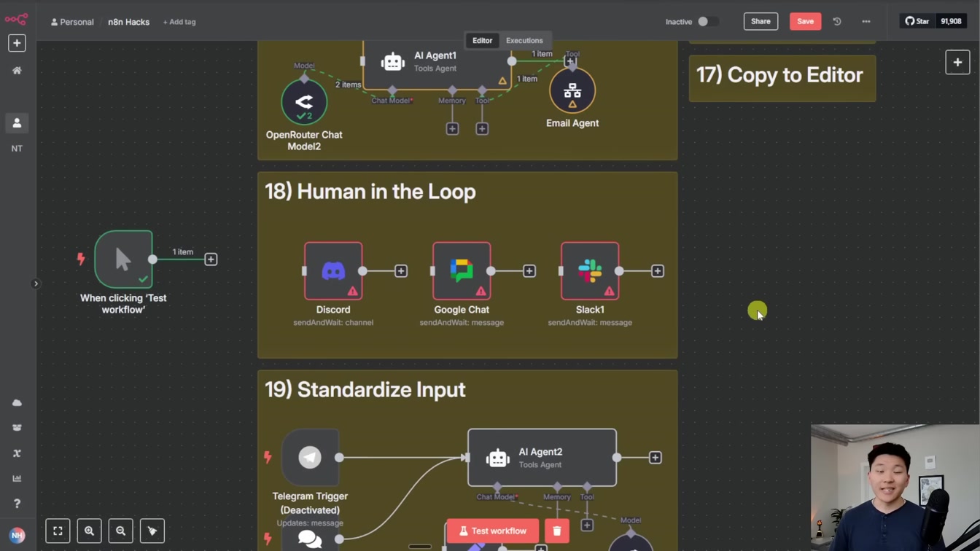Click the zoom out canvas button

pos(121,531)
